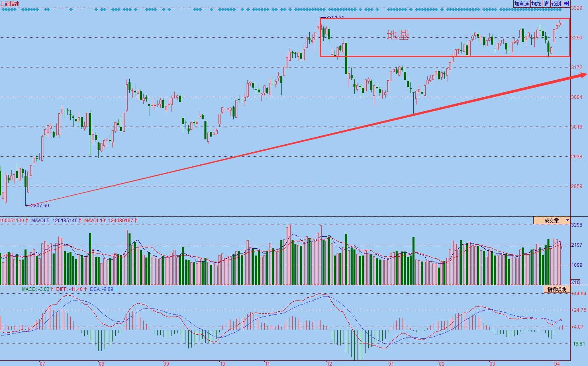Click the 3250 price axis label

pyautogui.click(x=576, y=38)
